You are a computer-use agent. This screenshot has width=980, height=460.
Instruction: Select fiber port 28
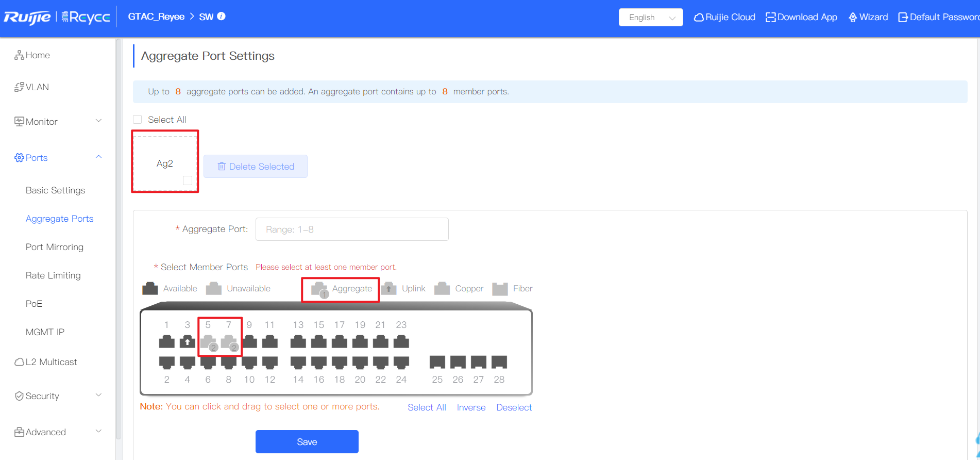pos(499,362)
